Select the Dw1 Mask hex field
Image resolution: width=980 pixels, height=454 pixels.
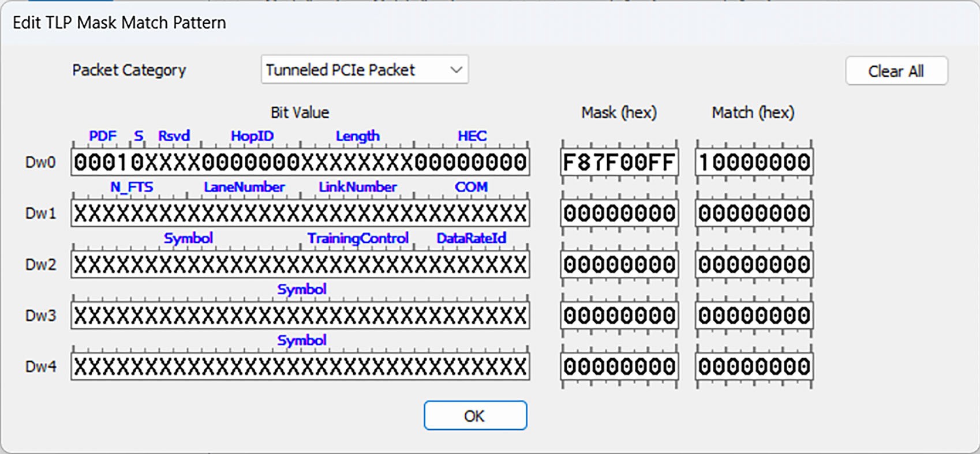click(619, 213)
